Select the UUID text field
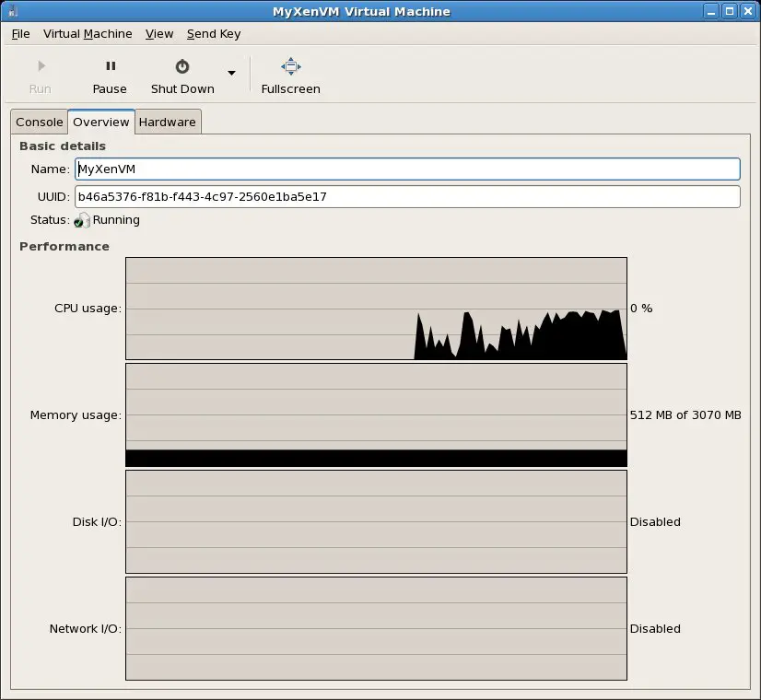Screen dimensions: 761x700 (405, 196)
